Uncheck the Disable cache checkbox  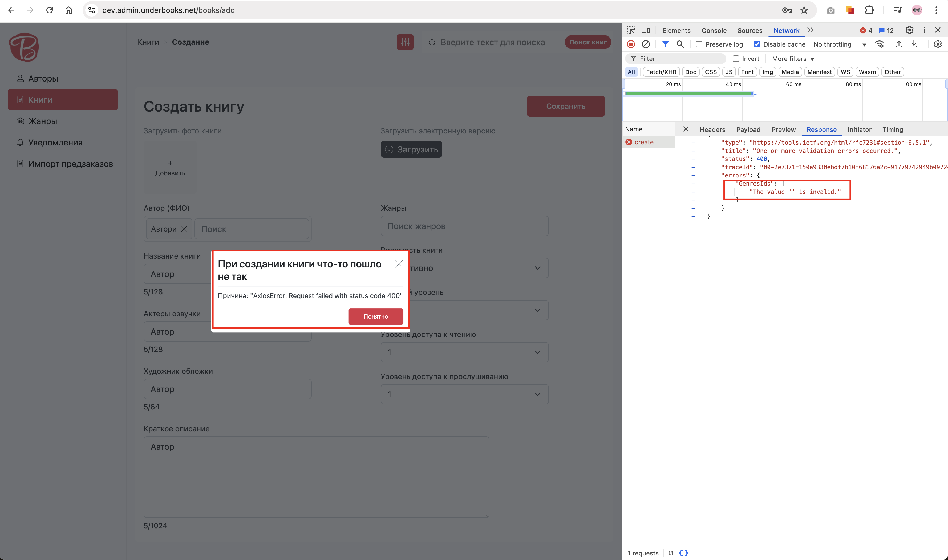pyautogui.click(x=757, y=44)
